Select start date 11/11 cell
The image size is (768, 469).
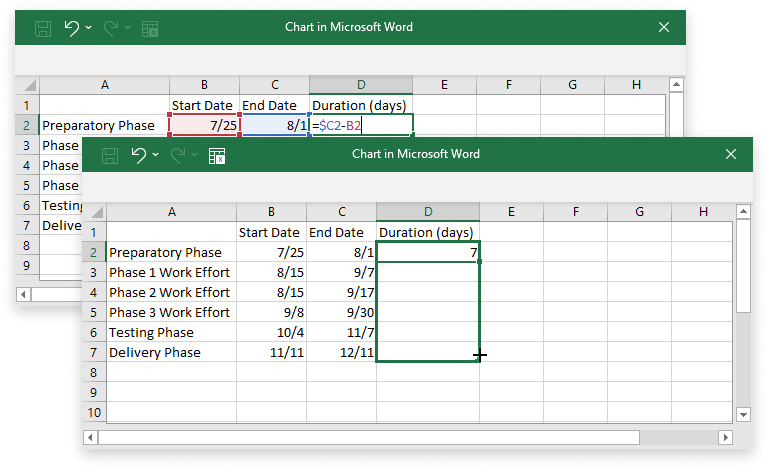tap(271, 352)
